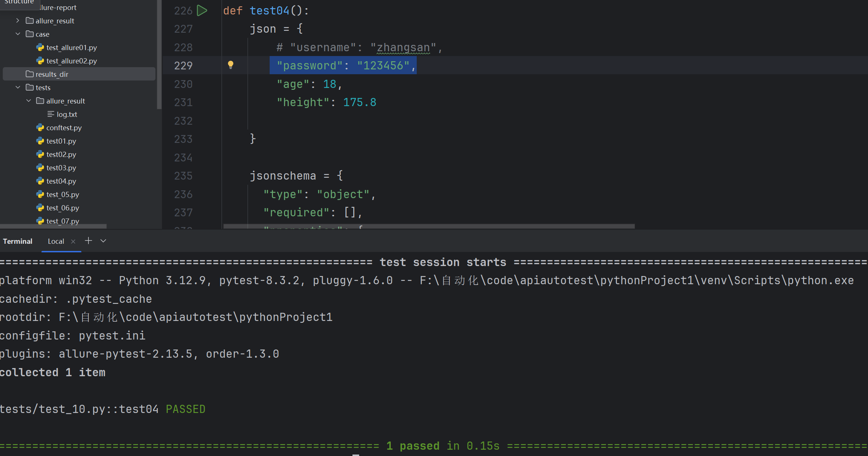The height and width of the screenshot is (456, 868).
Task: Click the '1 passed in 0.15s' summary
Action: pos(443,446)
